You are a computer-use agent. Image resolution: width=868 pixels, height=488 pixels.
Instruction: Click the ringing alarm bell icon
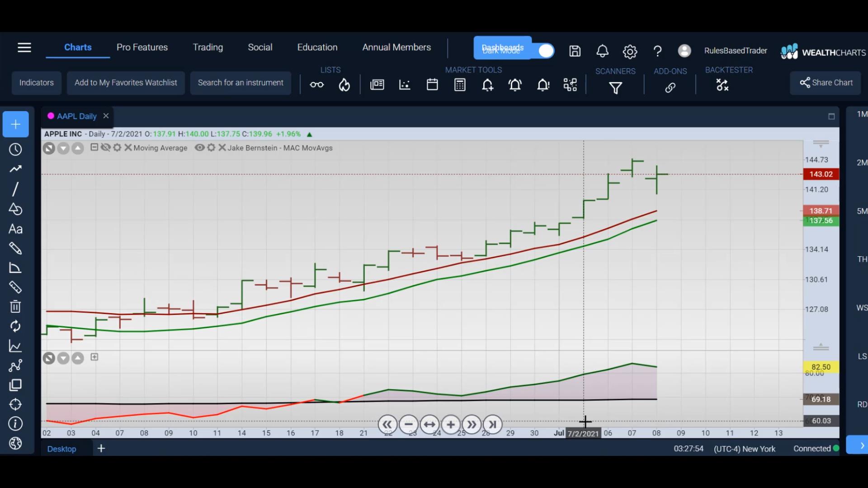(x=515, y=85)
